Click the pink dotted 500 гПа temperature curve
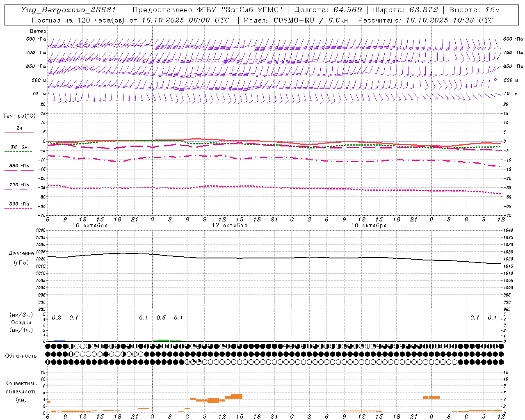This screenshot has width=525, height=420. coord(274,187)
